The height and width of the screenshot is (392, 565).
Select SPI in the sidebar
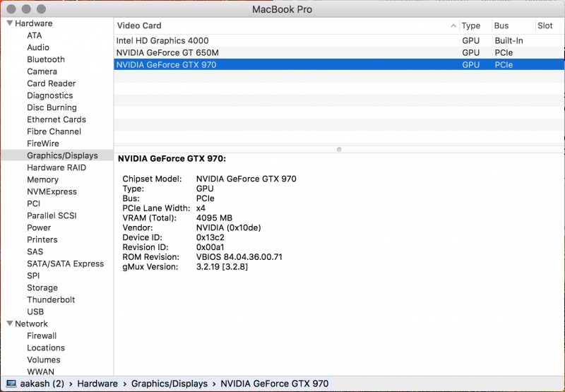coord(33,275)
